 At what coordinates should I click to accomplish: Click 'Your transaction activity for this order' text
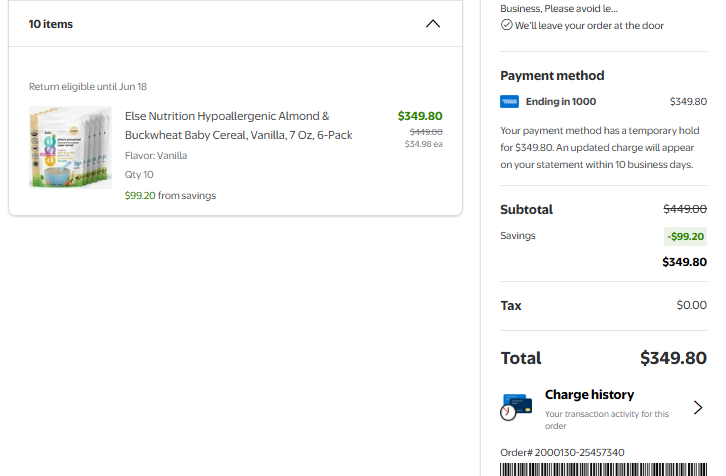click(x=607, y=420)
